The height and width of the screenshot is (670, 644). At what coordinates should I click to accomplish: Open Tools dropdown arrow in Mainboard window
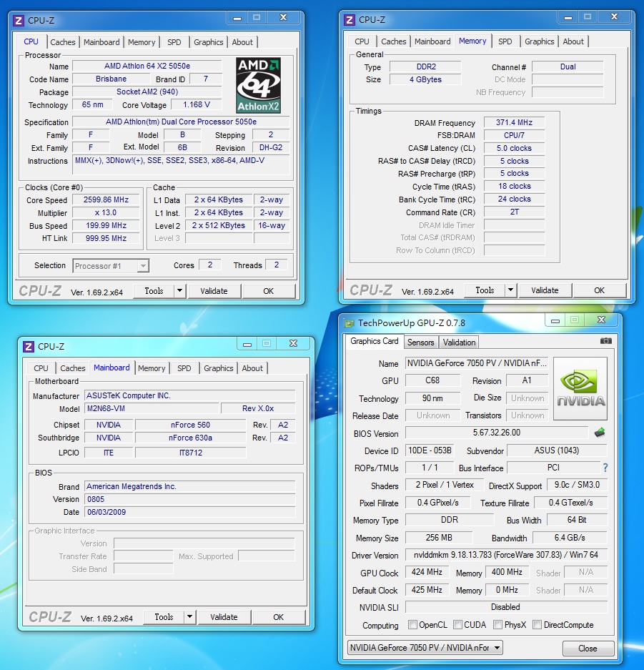pos(189,617)
